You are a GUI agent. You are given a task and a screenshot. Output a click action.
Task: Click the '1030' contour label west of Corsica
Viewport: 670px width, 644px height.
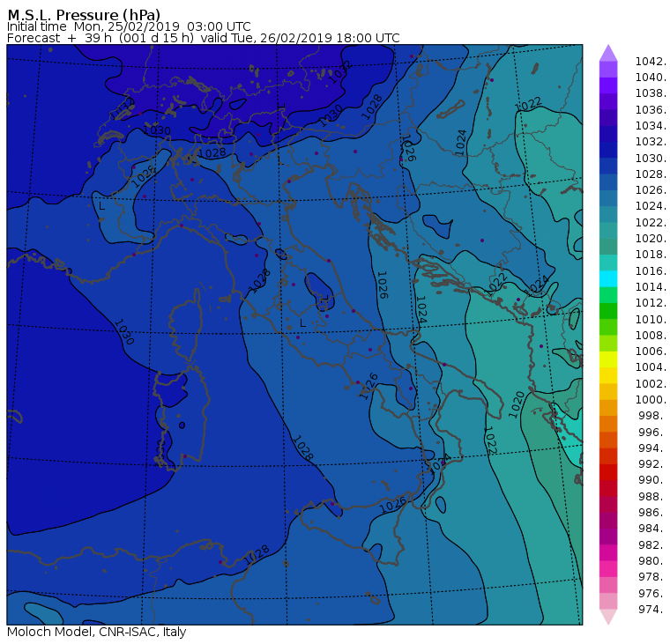[124, 332]
